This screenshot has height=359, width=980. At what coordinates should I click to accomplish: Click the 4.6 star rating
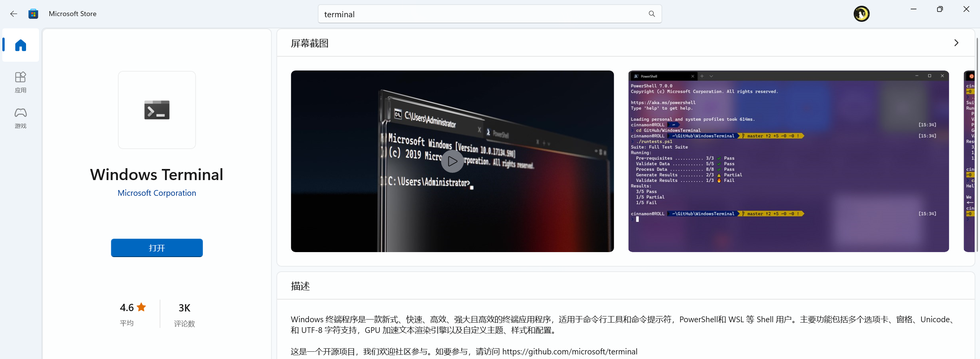pyautogui.click(x=132, y=307)
